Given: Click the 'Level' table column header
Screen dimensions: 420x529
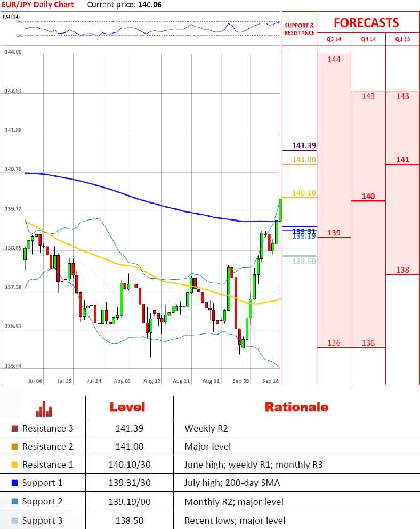Looking at the screenshot, I should (127, 407).
